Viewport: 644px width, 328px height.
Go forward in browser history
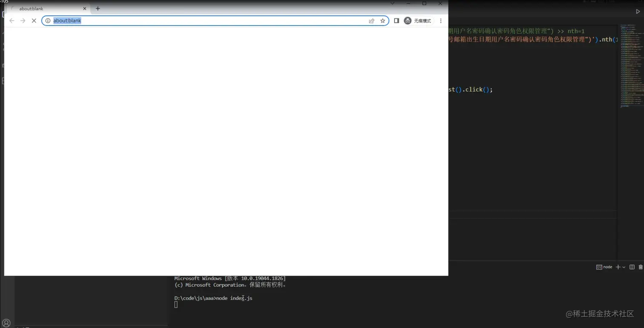[23, 20]
